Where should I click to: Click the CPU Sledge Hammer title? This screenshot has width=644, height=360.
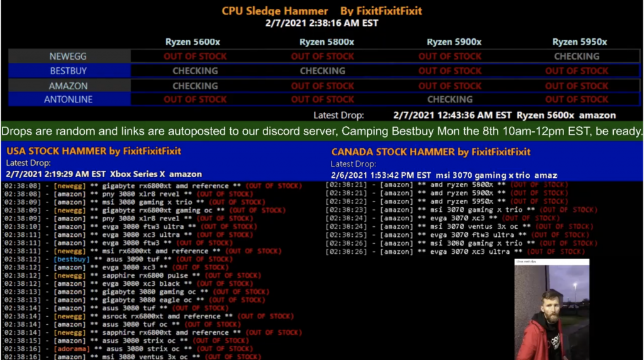[x=275, y=11]
